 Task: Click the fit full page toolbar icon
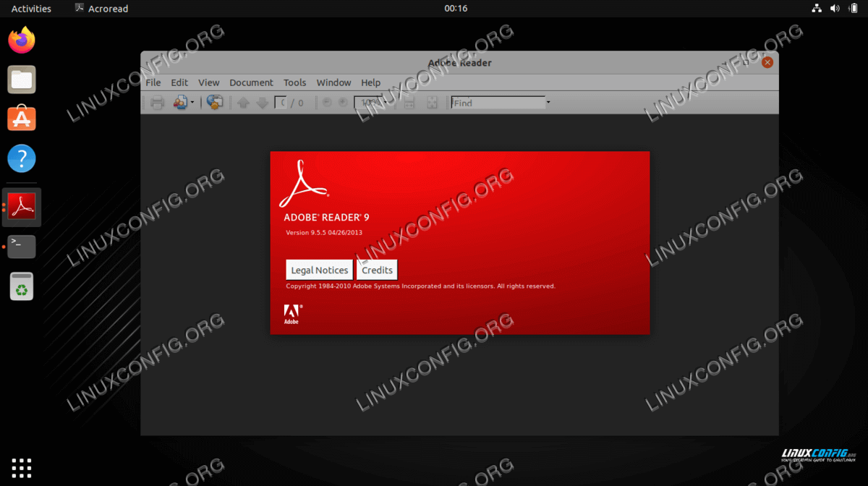[432, 103]
